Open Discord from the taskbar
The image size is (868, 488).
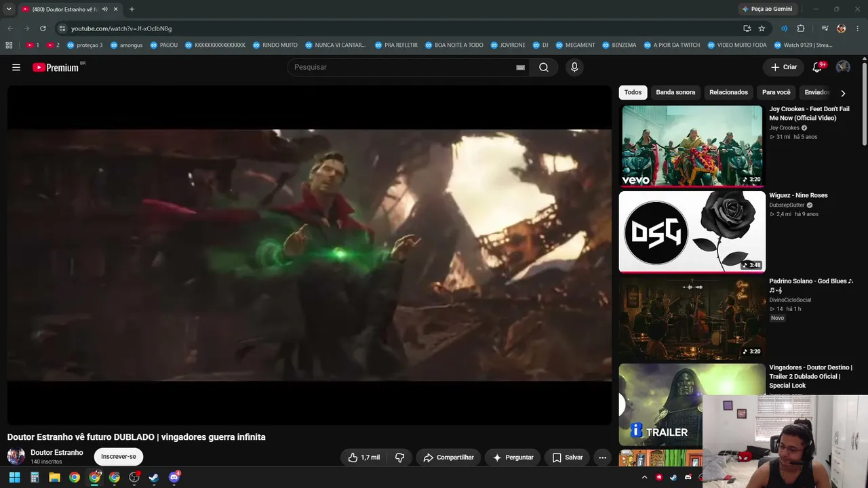click(174, 477)
